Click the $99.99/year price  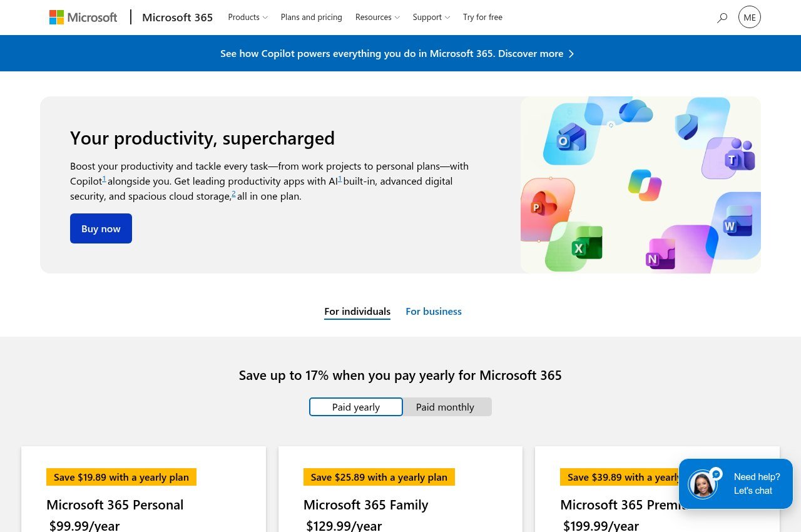point(84,525)
